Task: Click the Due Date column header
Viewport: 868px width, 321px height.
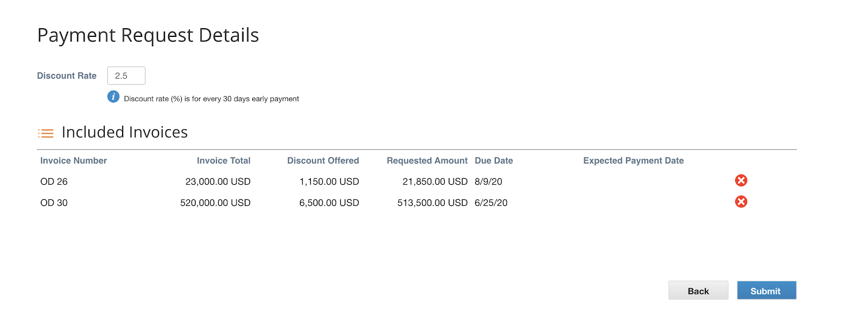Action: pyautogui.click(x=494, y=161)
